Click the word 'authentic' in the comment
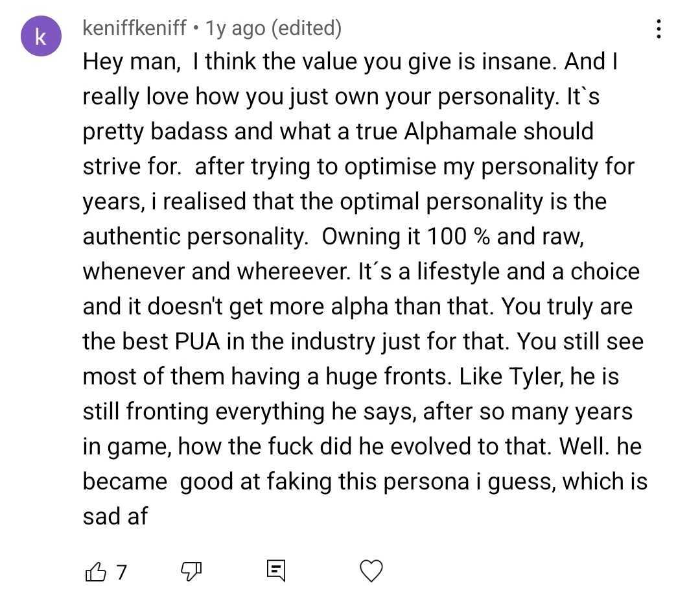The width and height of the screenshot is (700, 599). pos(132,237)
